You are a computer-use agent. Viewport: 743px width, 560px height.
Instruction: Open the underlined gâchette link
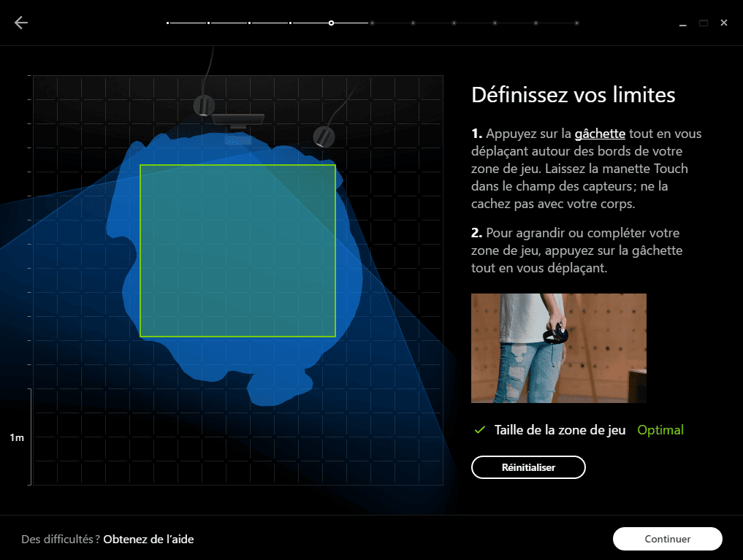[600, 134]
